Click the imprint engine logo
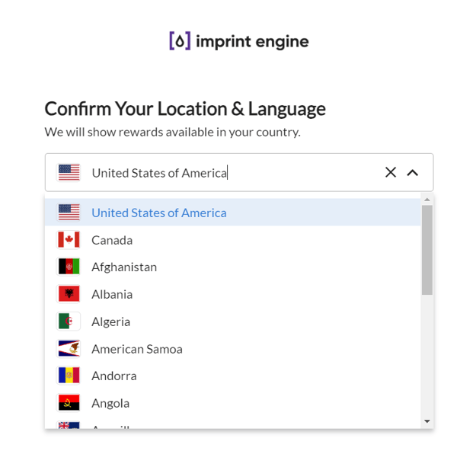This screenshot has height=451, width=476. 239,41
